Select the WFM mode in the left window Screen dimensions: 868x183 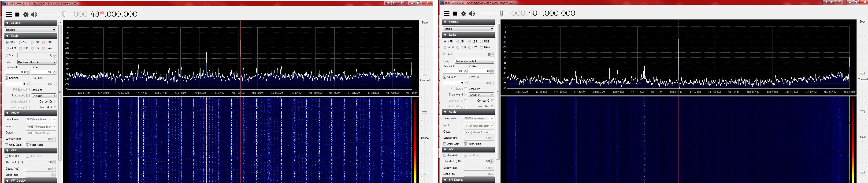(x=7, y=48)
